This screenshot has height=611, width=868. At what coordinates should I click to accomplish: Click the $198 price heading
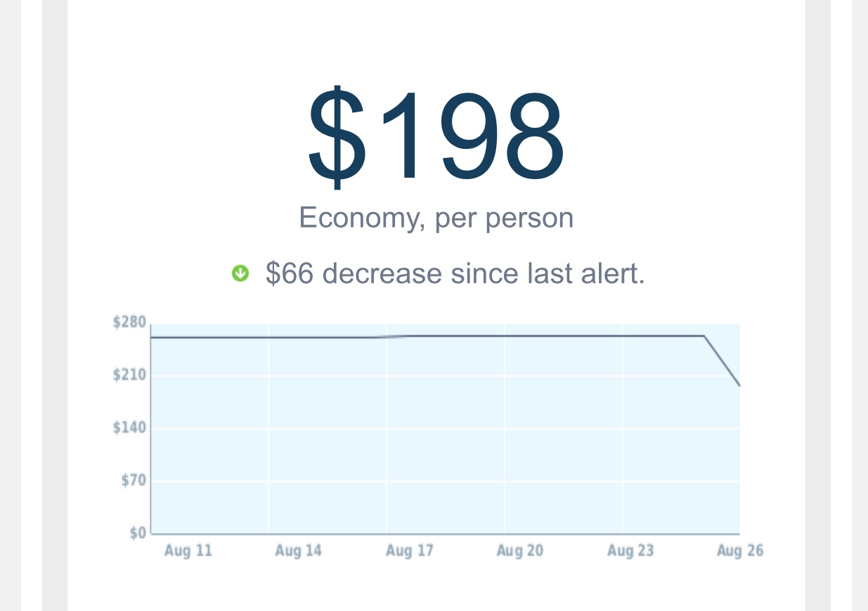point(436,136)
